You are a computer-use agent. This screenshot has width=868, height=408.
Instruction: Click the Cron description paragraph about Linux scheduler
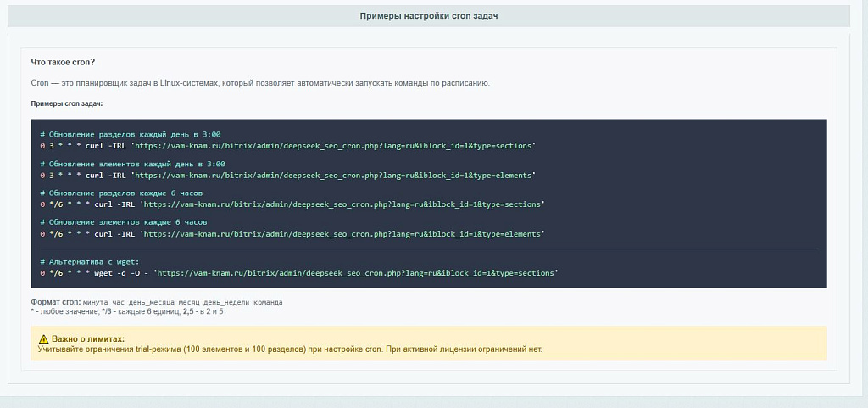[260, 83]
